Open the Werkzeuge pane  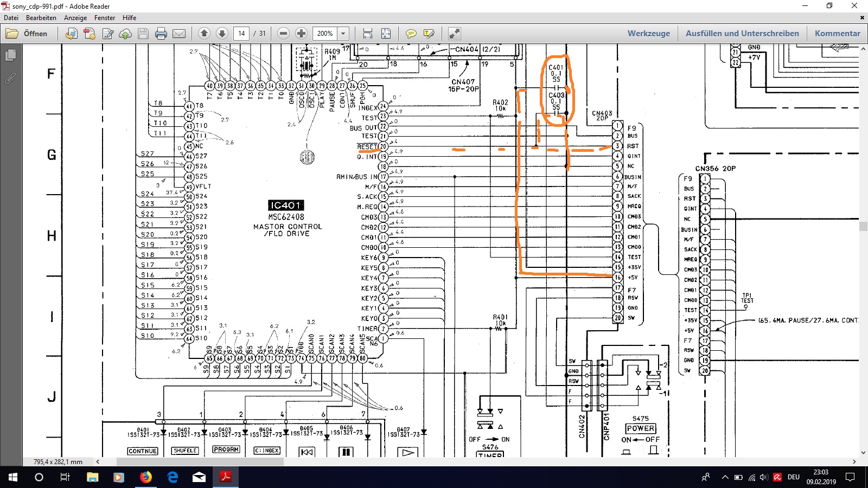[x=649, y=34]
